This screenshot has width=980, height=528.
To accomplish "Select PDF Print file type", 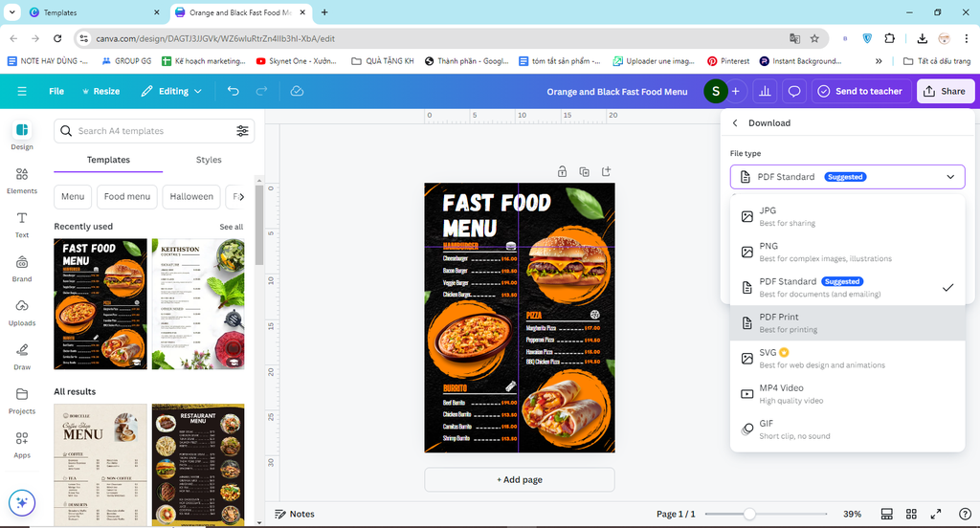I will 848,323.
